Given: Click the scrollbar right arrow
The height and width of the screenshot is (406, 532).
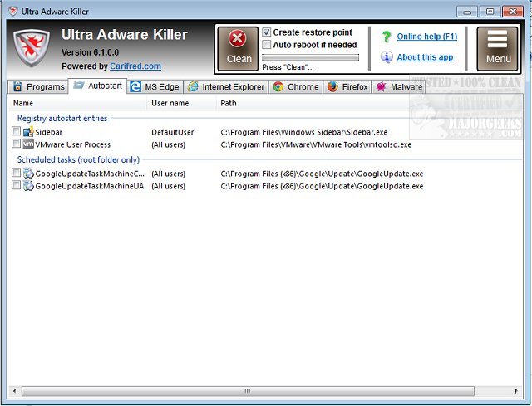Looking at the screenshot, I should tap(516, 391).
